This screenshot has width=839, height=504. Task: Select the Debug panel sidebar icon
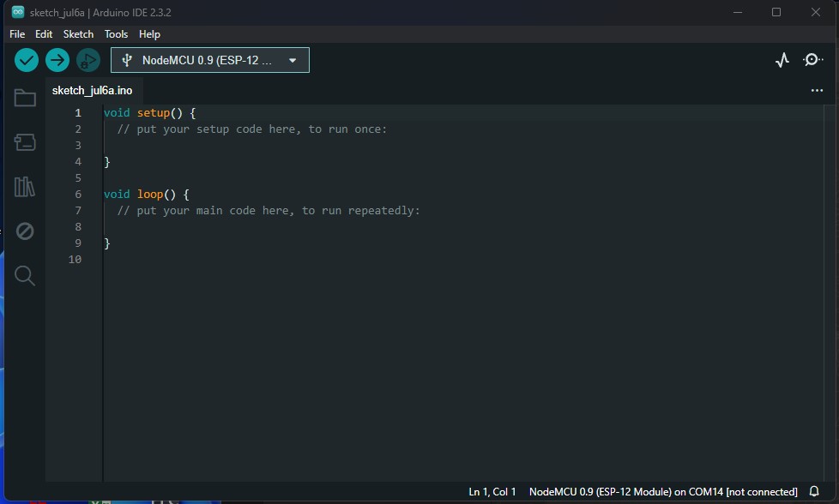(x=25, y=231)
